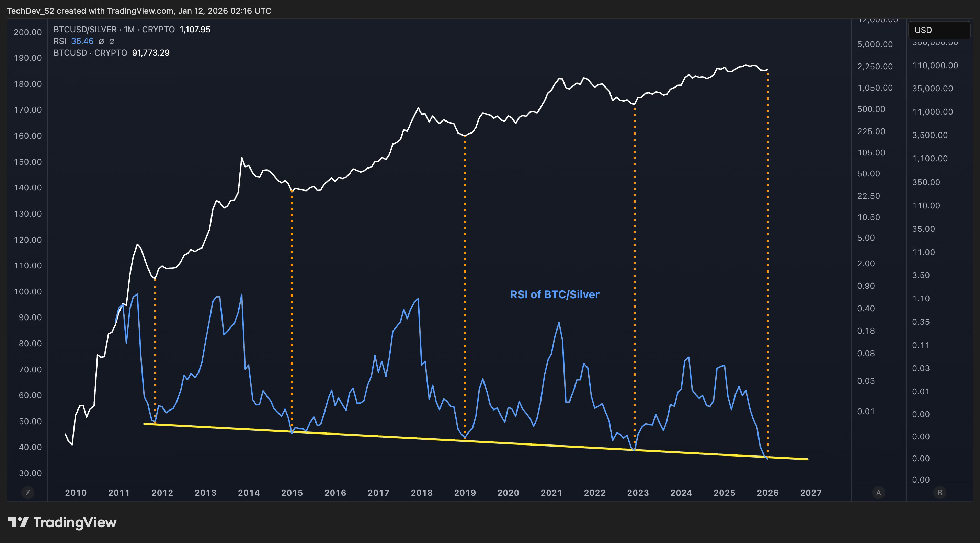Click the 110,000.00 label on right scale
Image resolution: width=980 pixels, height=543 pixels.
[935, 66]
